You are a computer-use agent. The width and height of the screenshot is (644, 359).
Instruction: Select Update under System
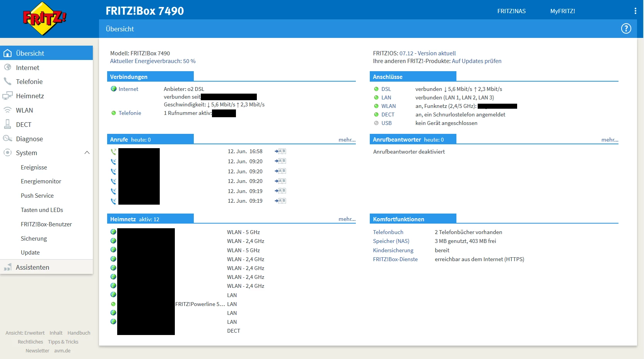tap(30, 253)
